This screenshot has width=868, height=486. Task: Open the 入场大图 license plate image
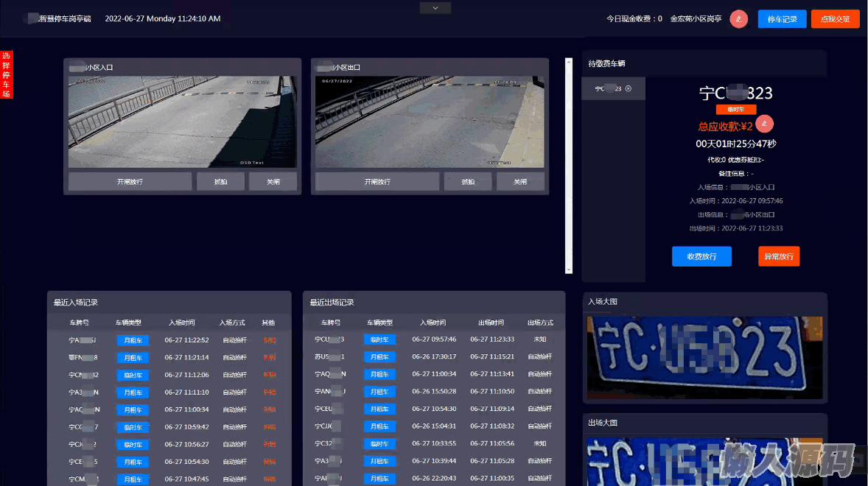[704, 357]
